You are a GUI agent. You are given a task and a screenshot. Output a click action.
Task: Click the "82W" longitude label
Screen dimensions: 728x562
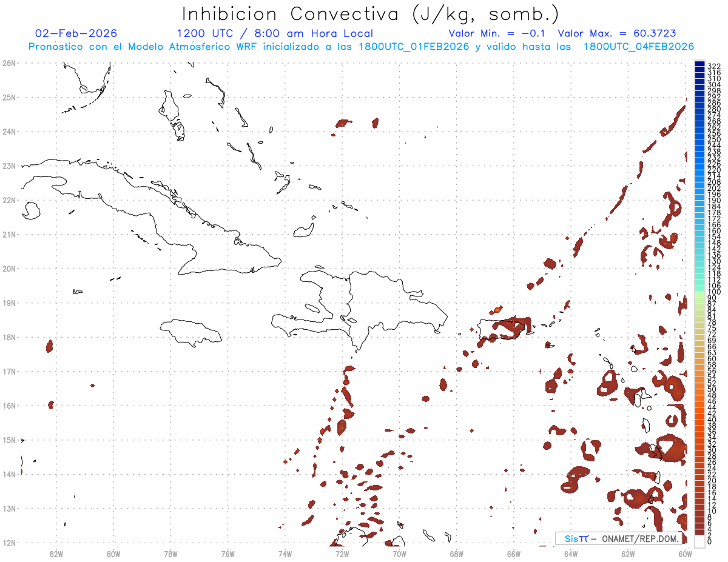coord(56,554)
